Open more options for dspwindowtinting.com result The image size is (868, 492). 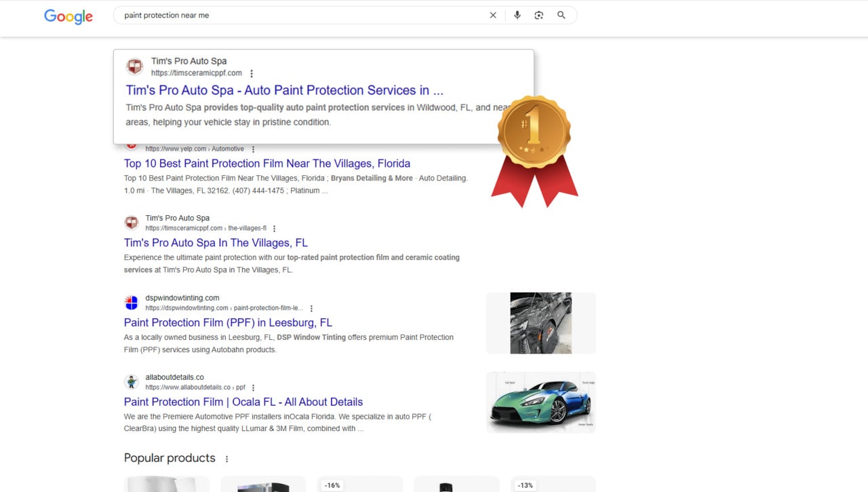[311, 308]
